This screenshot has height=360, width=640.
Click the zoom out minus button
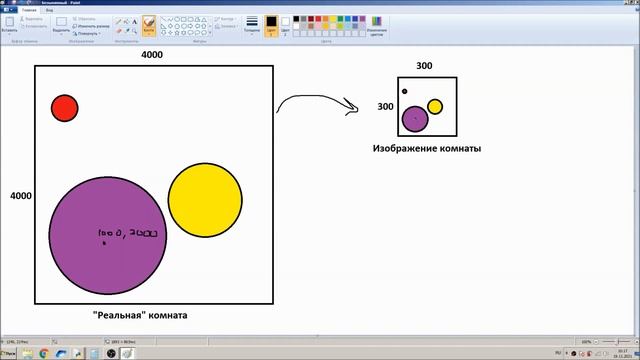point(596,342)
